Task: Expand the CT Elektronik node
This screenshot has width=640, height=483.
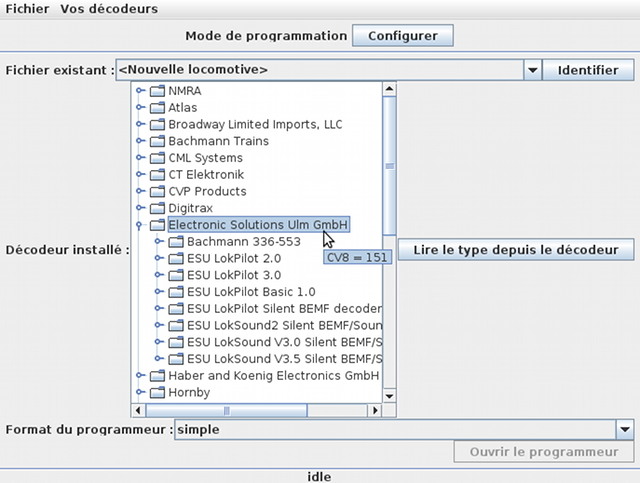Action: coord(140,174)
